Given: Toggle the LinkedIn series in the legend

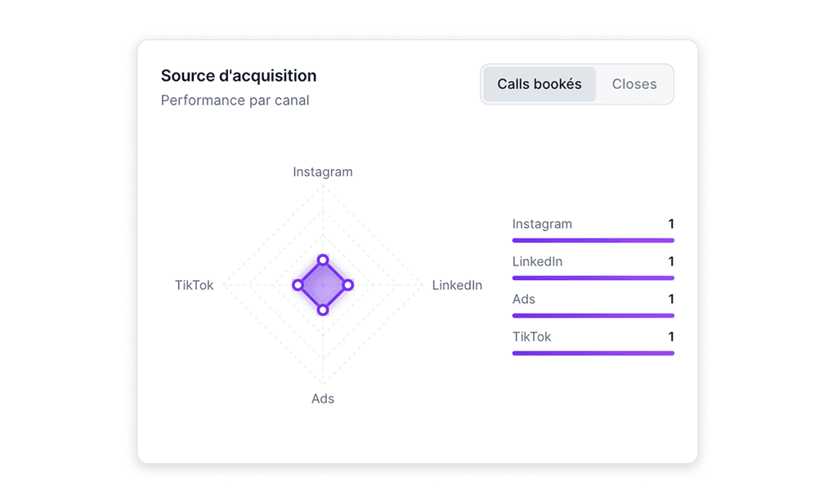Looking at the screenshot, I should click(537, 261).
